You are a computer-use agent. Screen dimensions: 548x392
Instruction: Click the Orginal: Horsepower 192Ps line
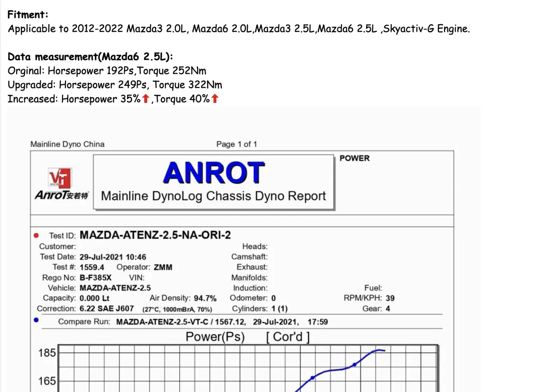tap(107, 71)
